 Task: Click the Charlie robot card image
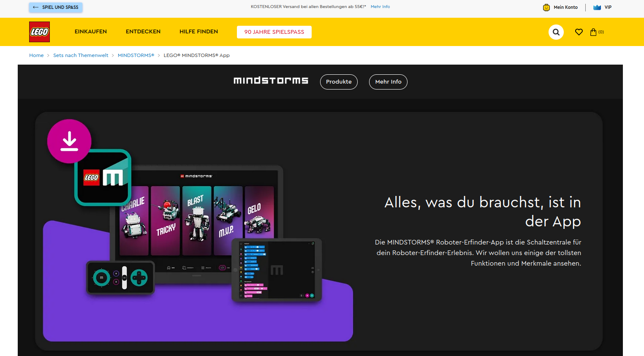pos(134,221)
